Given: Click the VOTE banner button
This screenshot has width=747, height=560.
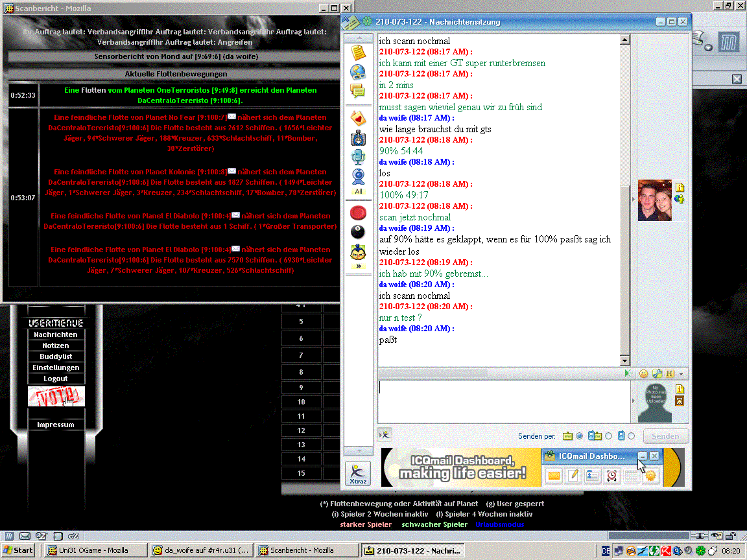Looking at the screenshot, I should coord(56,396).
